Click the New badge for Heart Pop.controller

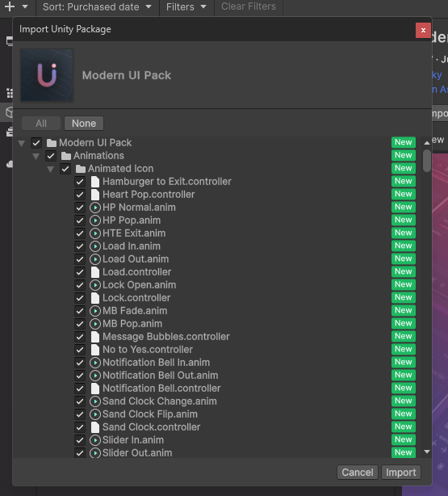pyautogui.click(x=404, y=194)
